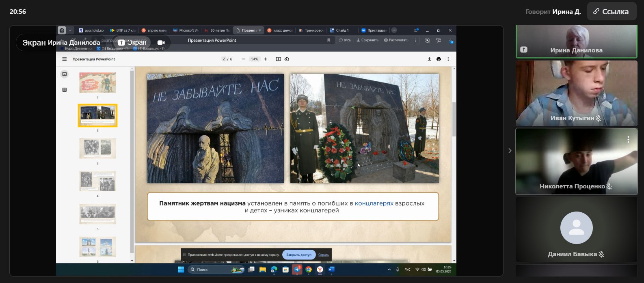The width and height of the screenshot is (644, 283).
Task: Open the browser downloads icon
Action: click(x=451, y=41)
